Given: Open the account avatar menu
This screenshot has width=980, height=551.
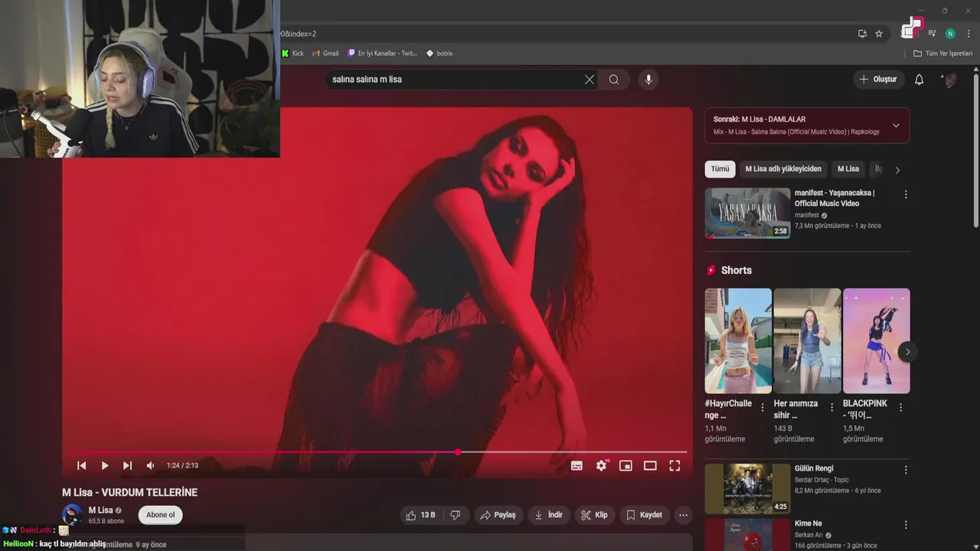Looking at the screenshot, I should 950,80.
